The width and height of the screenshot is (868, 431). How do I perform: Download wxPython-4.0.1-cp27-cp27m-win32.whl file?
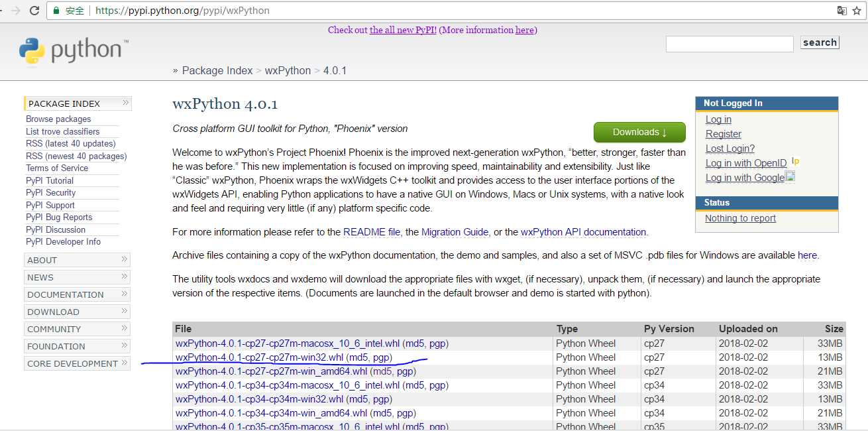click(x=259, y=357)
